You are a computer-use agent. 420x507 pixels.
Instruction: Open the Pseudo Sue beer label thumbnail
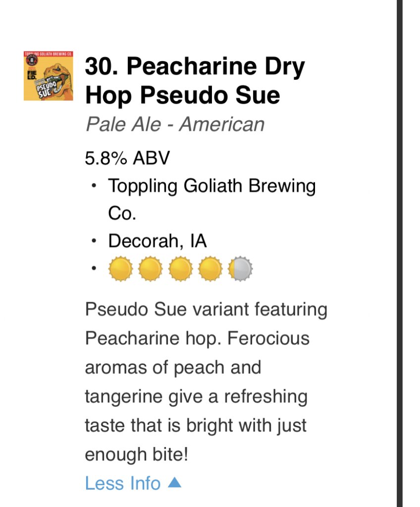(x=49, y=76)
